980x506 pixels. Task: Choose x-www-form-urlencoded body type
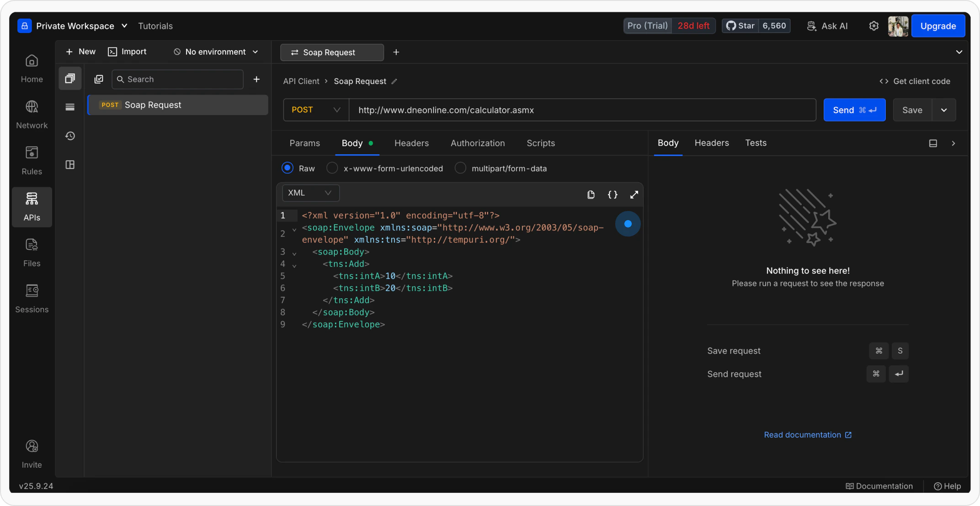pos(331,168)
